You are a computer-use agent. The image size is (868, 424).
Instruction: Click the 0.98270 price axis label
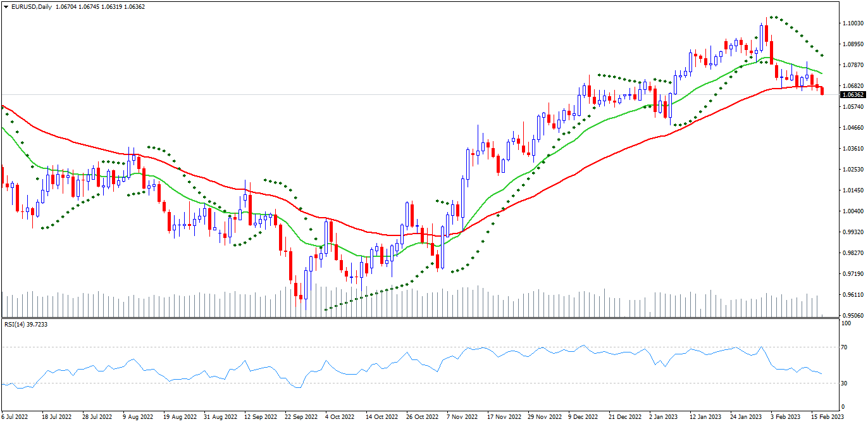[853, 253]
